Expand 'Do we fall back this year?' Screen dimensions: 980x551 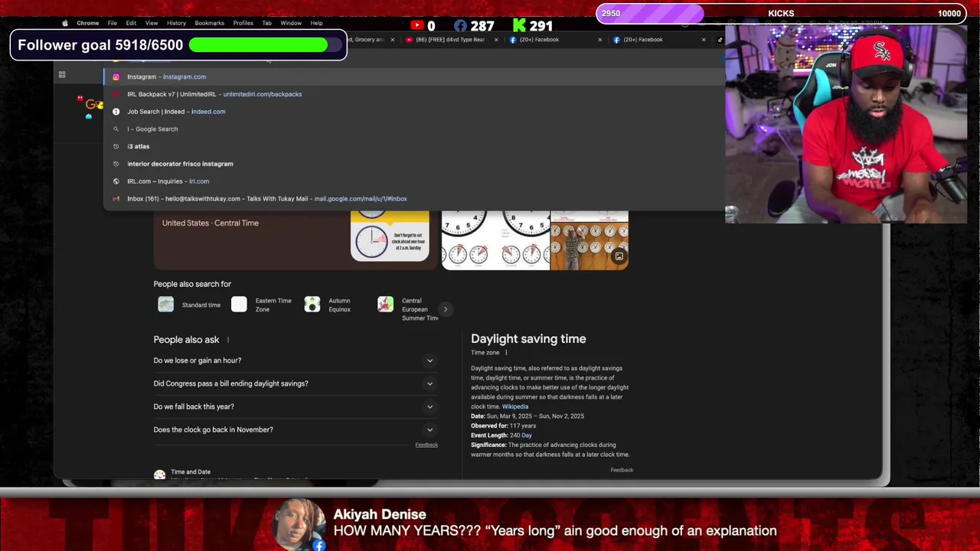[x=295, y=406]
